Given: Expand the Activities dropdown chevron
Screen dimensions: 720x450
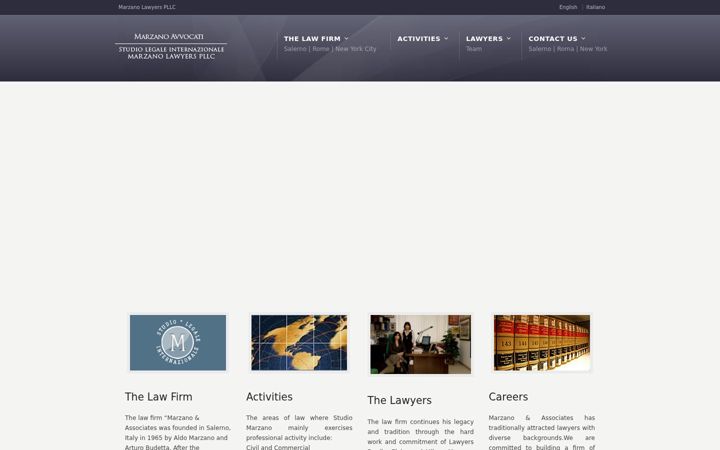Looking at the screenshot, I should (446, 39).
